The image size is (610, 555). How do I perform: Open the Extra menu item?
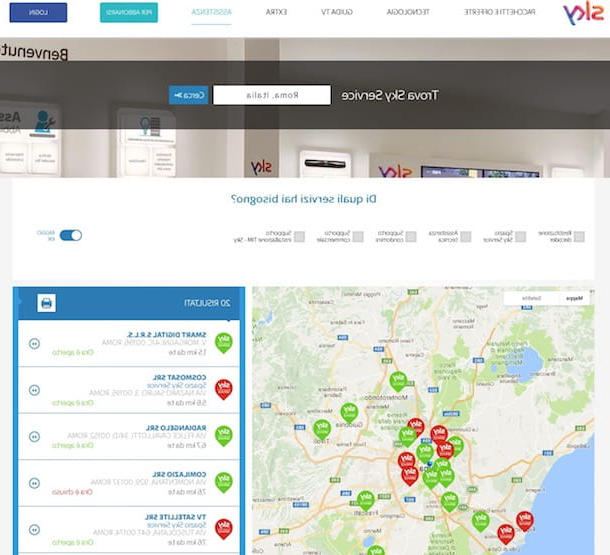tap(276, 12)
